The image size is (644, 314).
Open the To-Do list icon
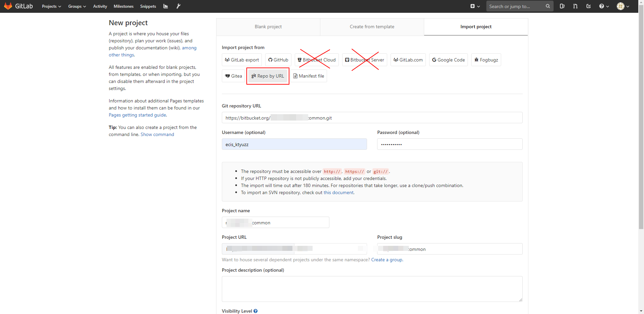tap(589, 6)
